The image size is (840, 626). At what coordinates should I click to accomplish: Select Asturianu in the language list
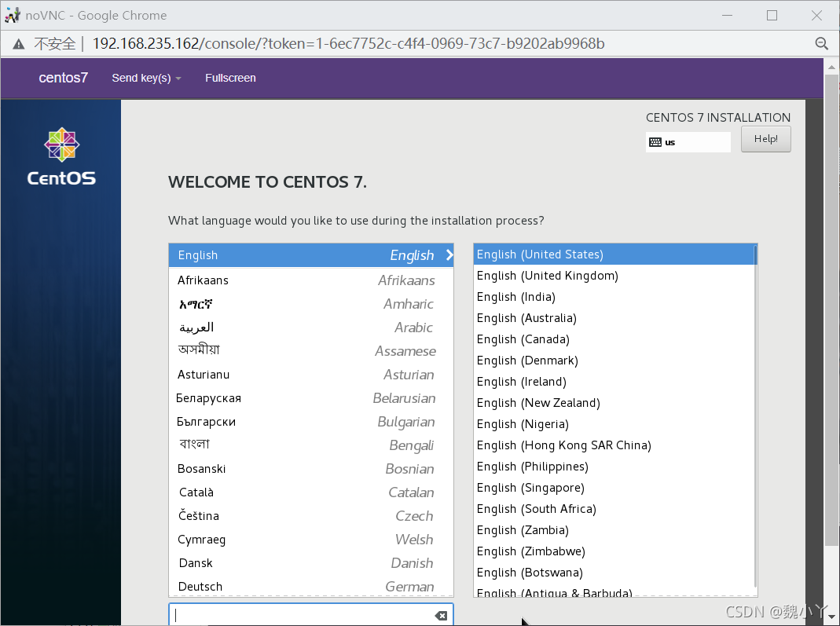pos(311,375)
